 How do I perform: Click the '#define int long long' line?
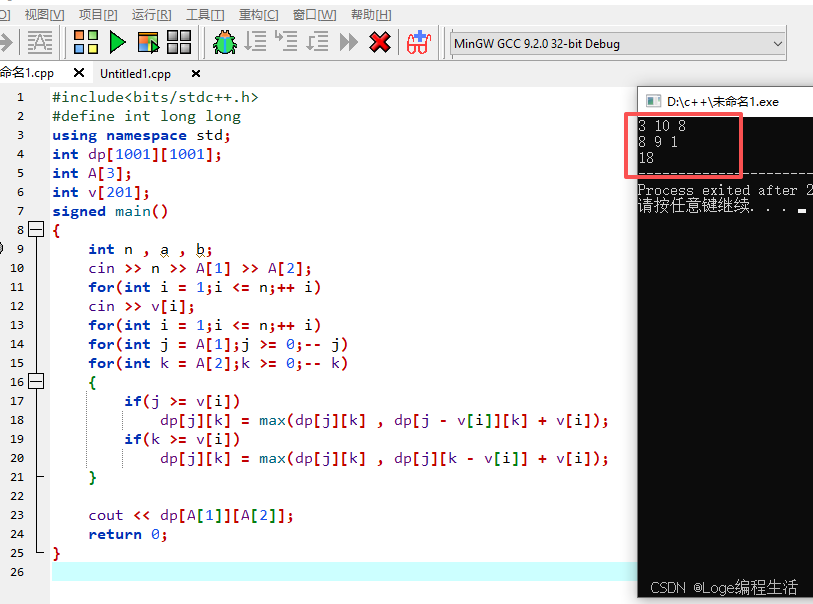pyautogui.click(x=146, y=116)
